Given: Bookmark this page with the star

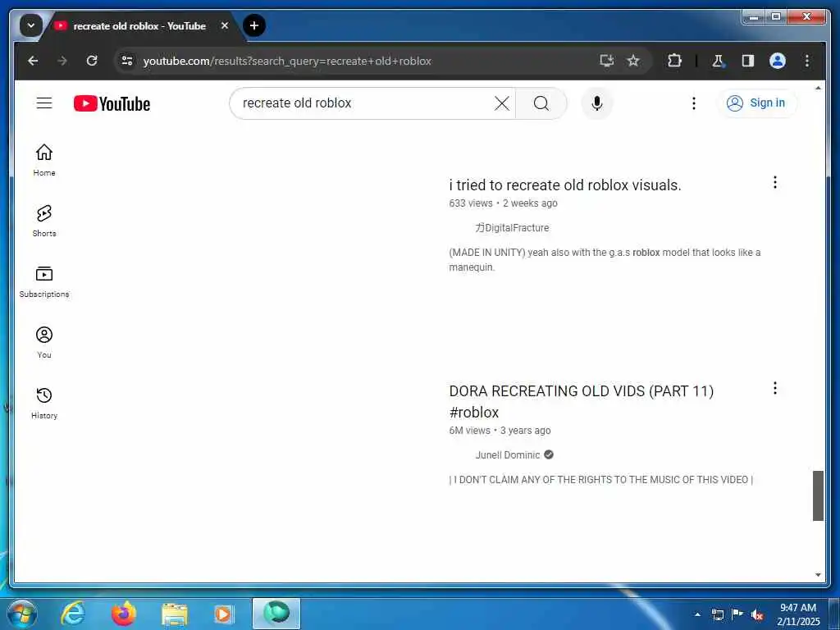Looking at the screenshot, I should pos(633,61).
